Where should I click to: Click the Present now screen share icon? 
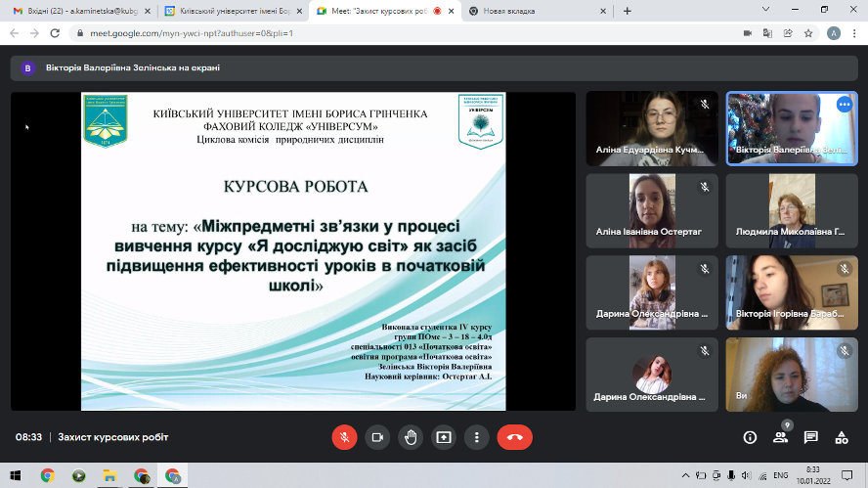pyautogui.click(x=444, y=437)
